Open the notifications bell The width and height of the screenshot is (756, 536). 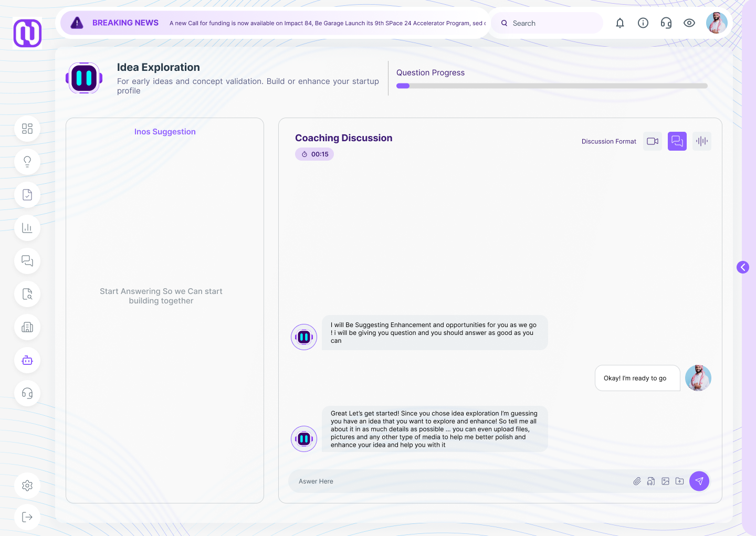pos(620,23)
